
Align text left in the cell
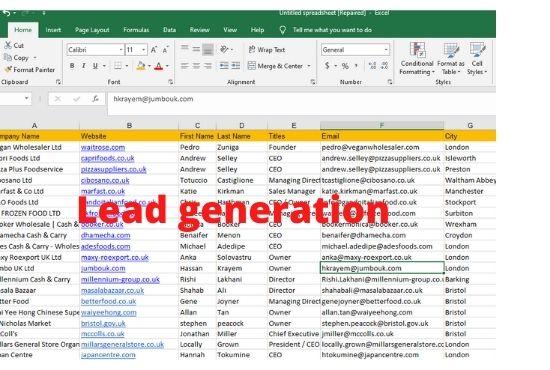click(185, 66)
